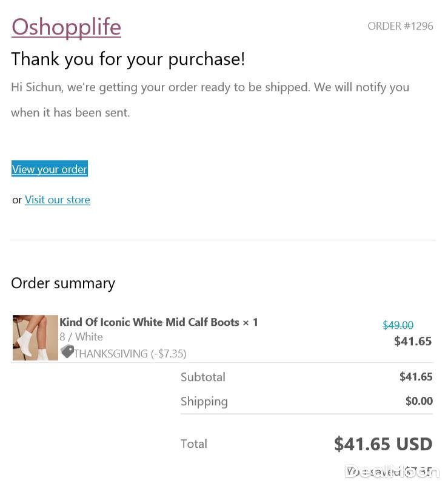Viewport: 448px width, 486px height.
Task: Click the $0.00 shipping amount
Action: [419, 401]
